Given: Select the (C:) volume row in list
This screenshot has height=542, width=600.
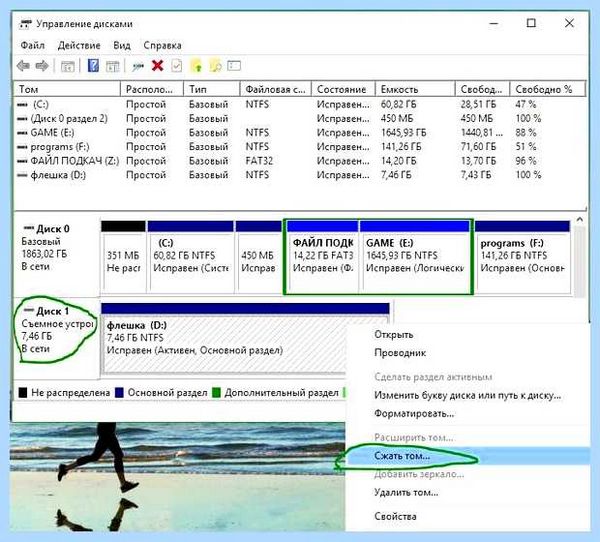Looking at the screenshot, I should coord(300,104).
